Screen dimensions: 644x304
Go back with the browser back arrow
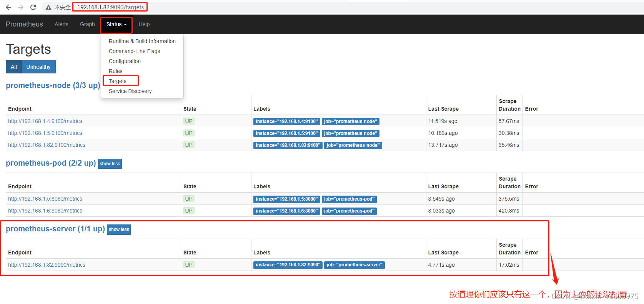(x=8, y=7)
